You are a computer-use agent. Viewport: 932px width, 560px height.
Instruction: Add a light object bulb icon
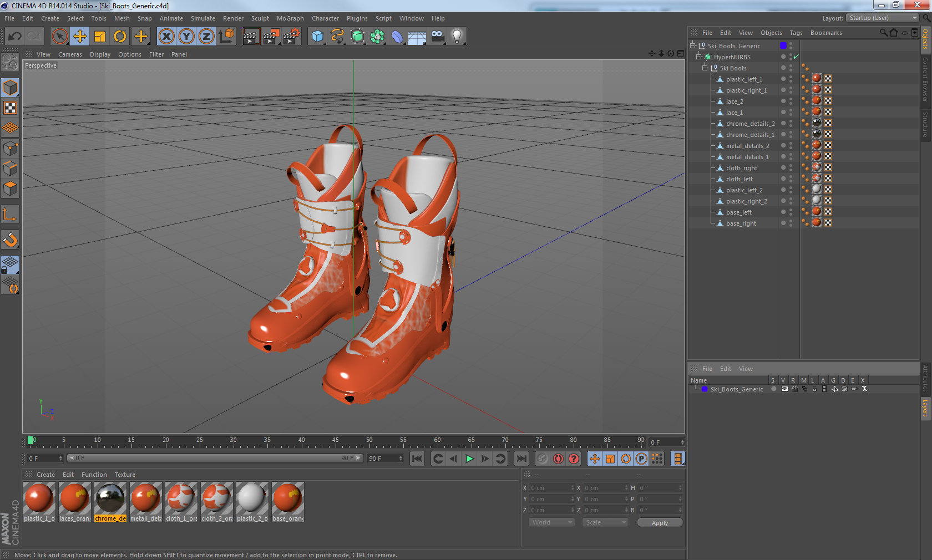coord(457,37)
